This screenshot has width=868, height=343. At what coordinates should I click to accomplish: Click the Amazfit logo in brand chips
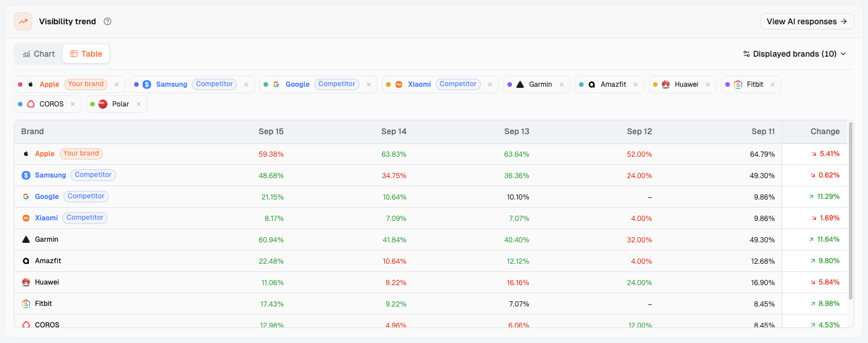[592, 84]
